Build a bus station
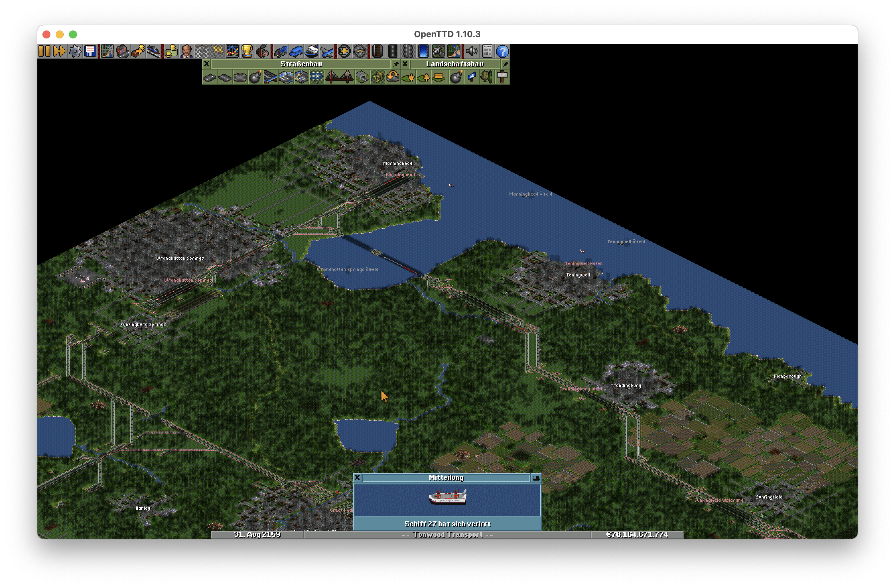 (x=286, y=78)
